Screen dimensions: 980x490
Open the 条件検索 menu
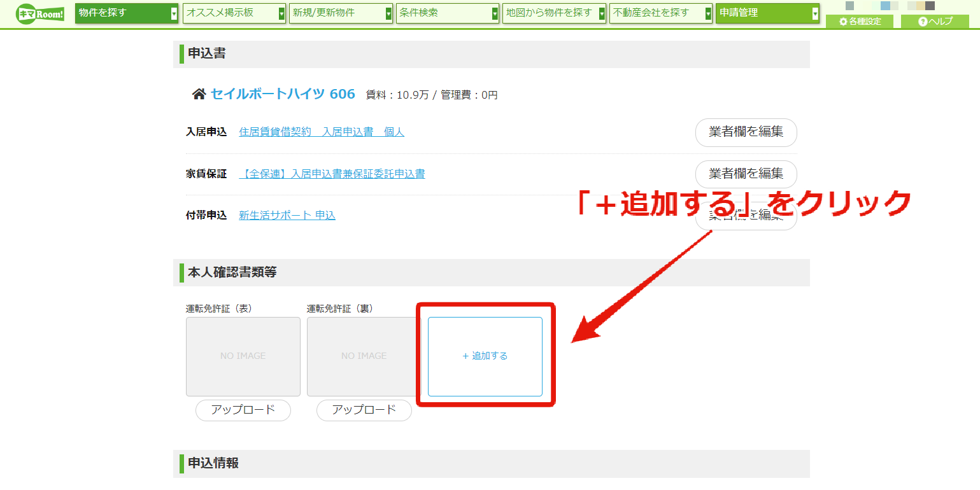pos(448,13)
